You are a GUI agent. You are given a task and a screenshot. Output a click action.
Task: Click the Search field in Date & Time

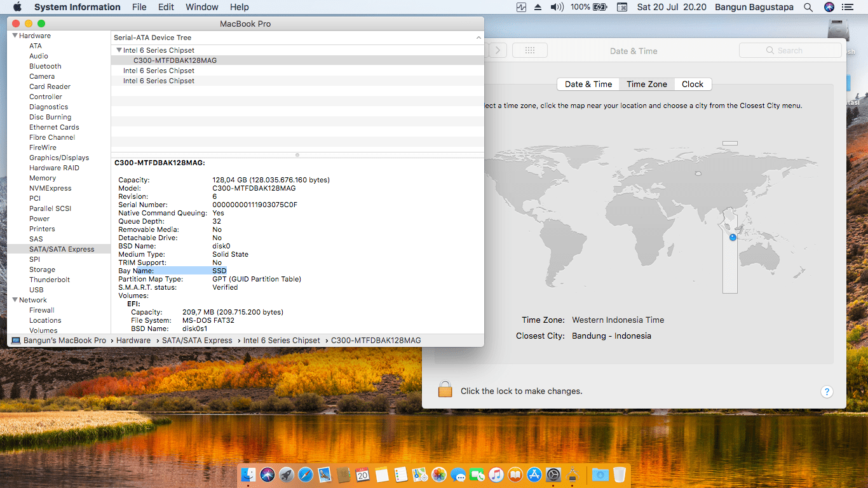click(x=790, y=51)
